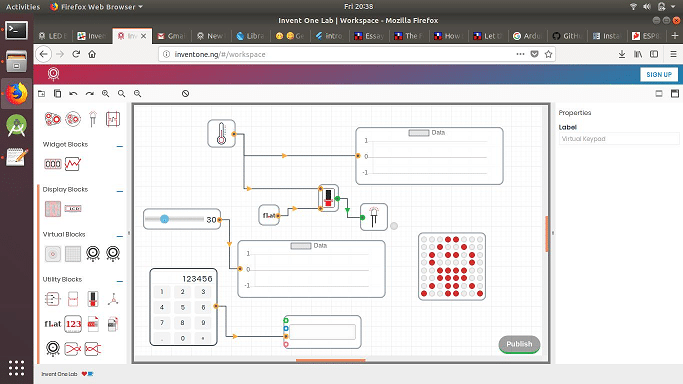
Task: Go back to the previous page
Action: pyautogui.click(x=44, y=54)
